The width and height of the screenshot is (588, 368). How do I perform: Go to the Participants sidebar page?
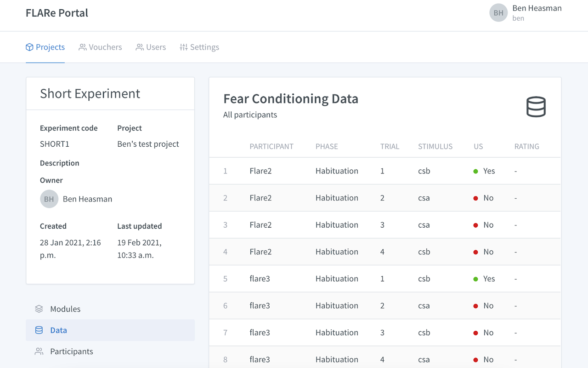[x=72, y=351]
